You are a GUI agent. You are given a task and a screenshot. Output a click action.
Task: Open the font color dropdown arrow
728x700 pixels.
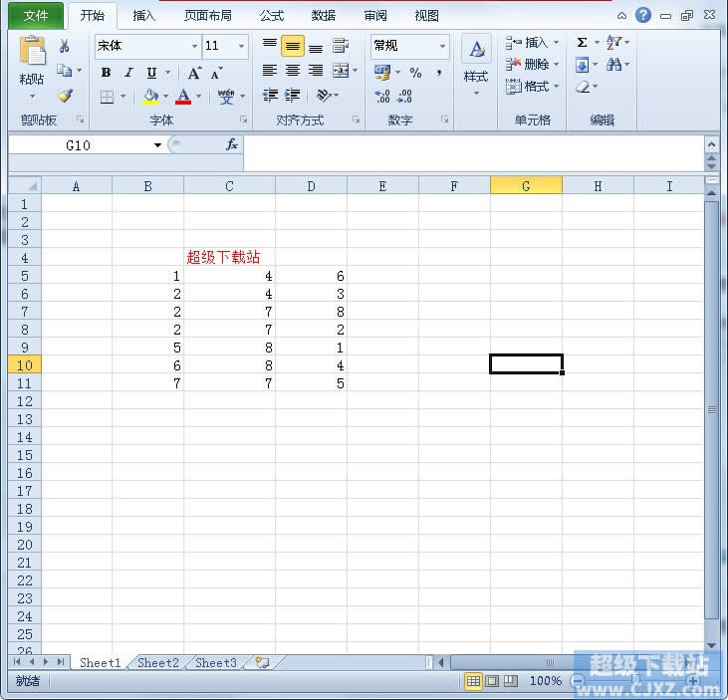[199, 97]
